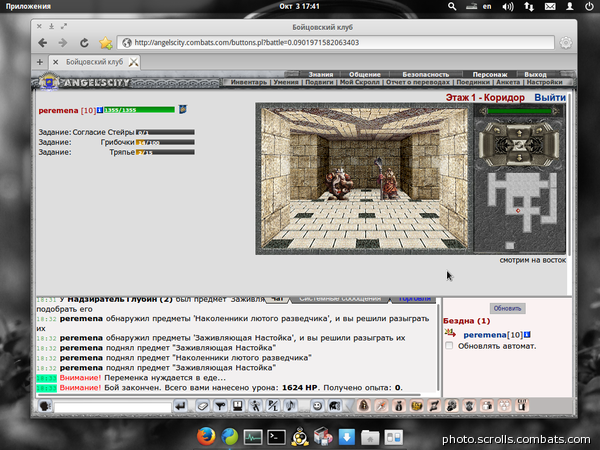Move forward with the navigation up arrow
The height and width of the screenshot is (450, 600).
click(x=519, y=133)
